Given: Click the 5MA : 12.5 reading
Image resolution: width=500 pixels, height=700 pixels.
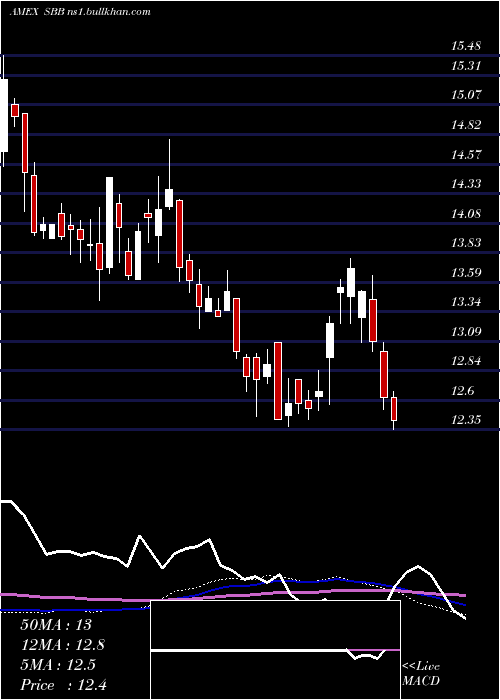Looking at the screenshot, I should pyautogui.click(x=58, y=665).
